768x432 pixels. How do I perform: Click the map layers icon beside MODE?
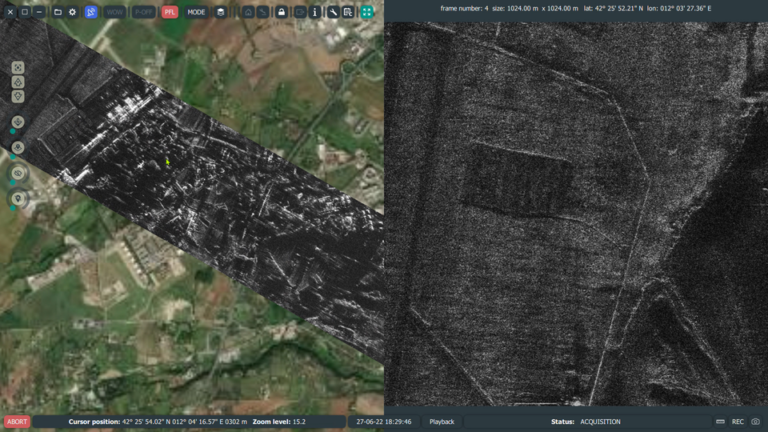point(220,12)
